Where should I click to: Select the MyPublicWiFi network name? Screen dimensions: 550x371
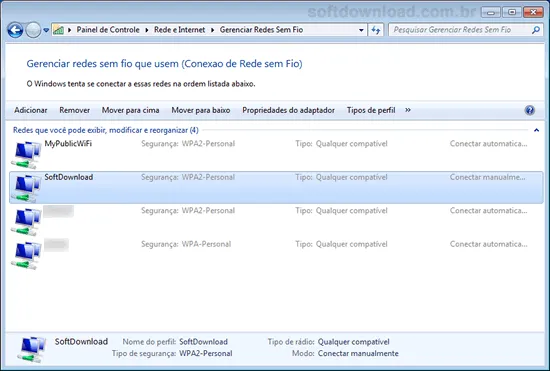68,143
